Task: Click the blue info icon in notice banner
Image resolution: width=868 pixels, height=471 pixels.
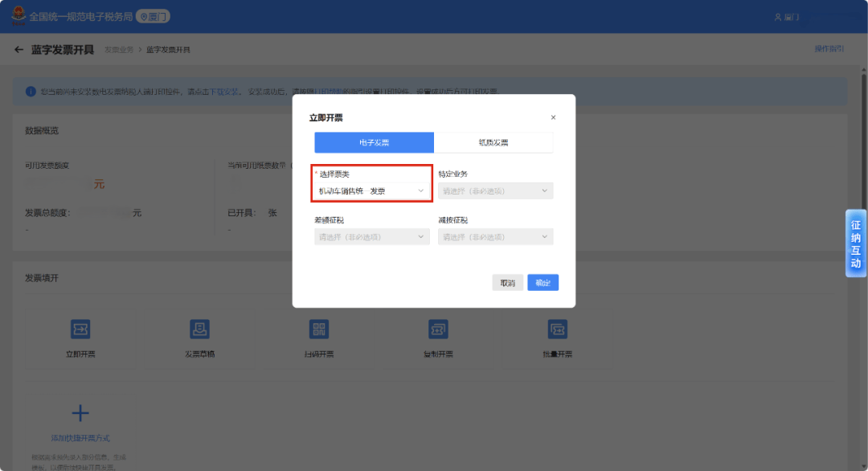Action: [31, 92]
